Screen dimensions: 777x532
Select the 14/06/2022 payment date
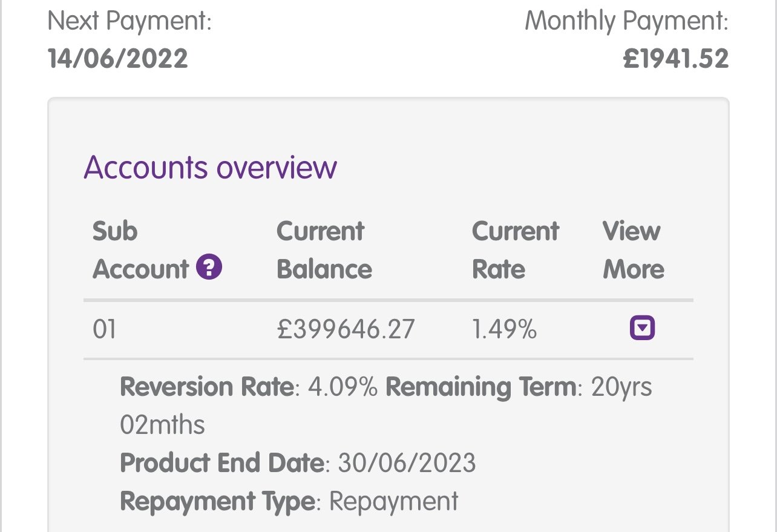coord(118,59)
